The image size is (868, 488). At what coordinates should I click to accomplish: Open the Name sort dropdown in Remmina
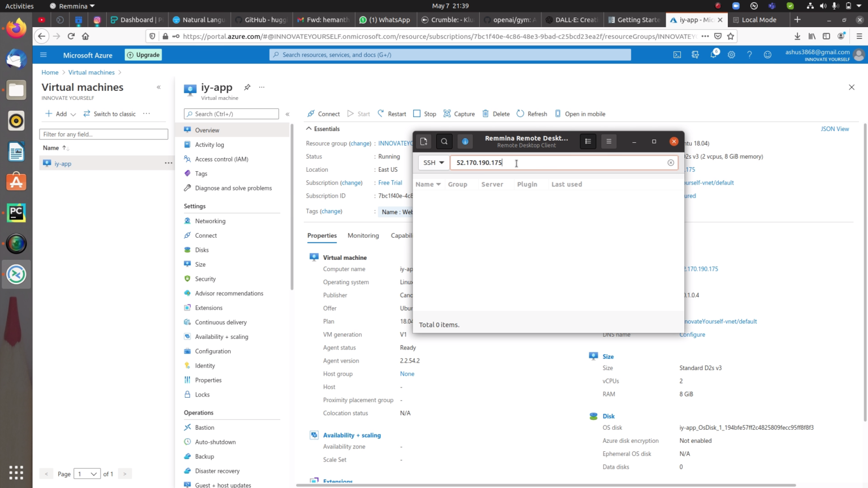[428, 184]
